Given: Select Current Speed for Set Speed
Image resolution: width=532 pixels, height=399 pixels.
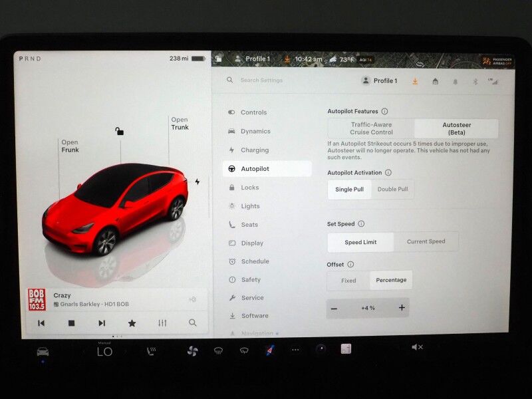Looking at the screenshot, I should click(x=427, y=241).
